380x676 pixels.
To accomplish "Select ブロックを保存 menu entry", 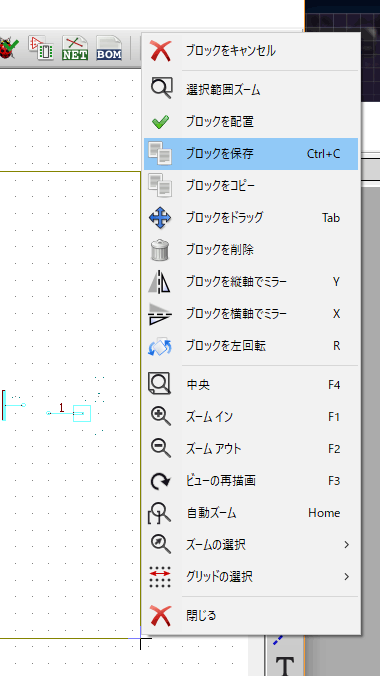I will (251, 154).
